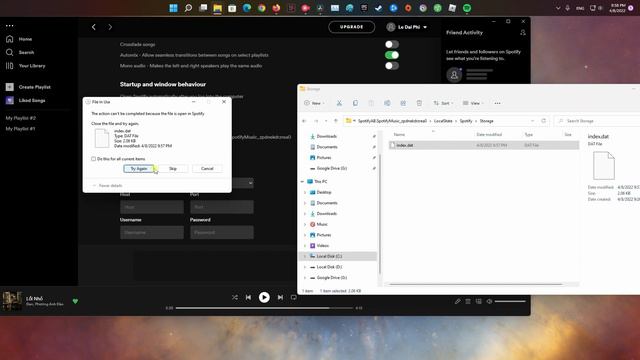Open connect-to-a-device icon in Spotify
Viewport: 640px width, 360px height.
(x=479, y=302)
